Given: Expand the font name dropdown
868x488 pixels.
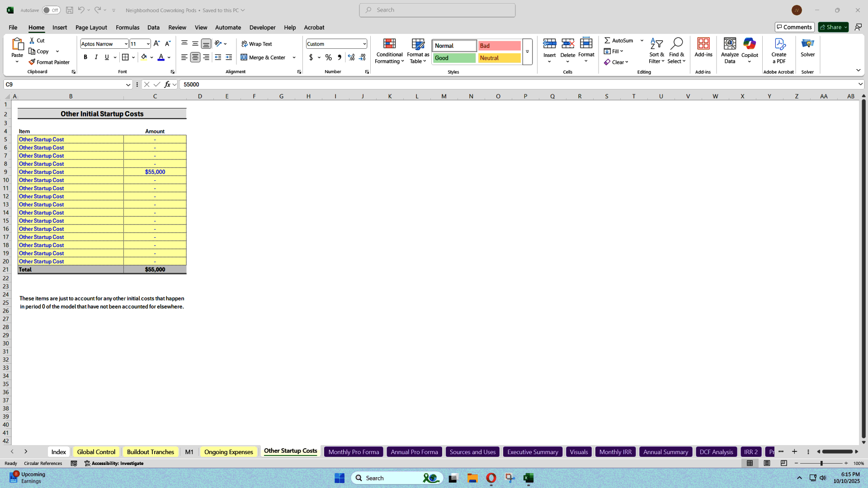Looking at the screenshot, I should pyautogui.click(x=126, y=44).
